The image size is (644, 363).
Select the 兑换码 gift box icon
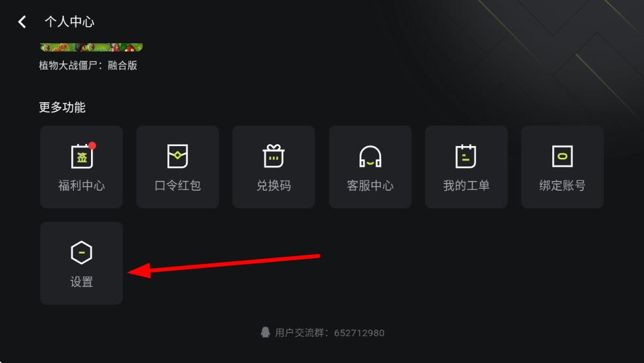point(274,156)
